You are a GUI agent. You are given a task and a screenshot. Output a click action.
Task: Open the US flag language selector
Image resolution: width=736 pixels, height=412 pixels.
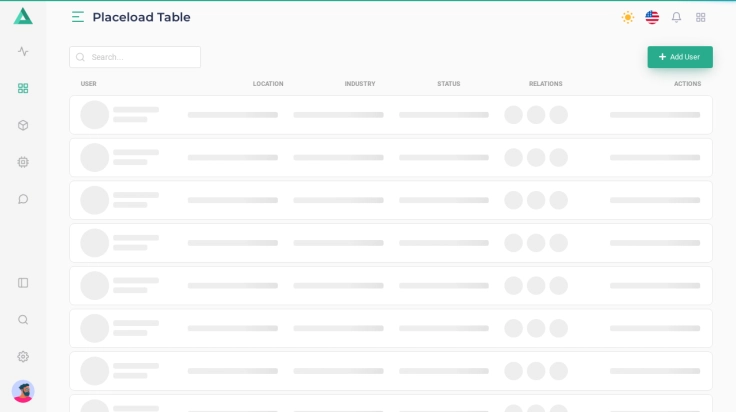652,17
